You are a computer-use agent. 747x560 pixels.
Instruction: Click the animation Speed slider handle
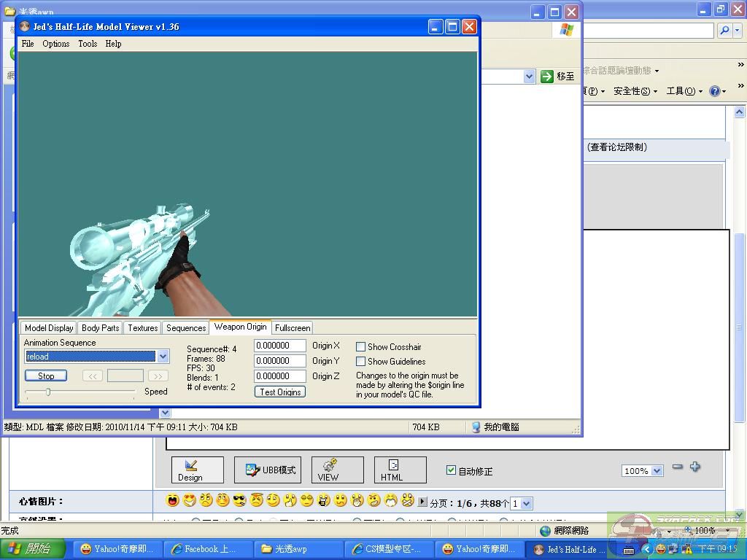pyautogui.click(x=48, y=392)
